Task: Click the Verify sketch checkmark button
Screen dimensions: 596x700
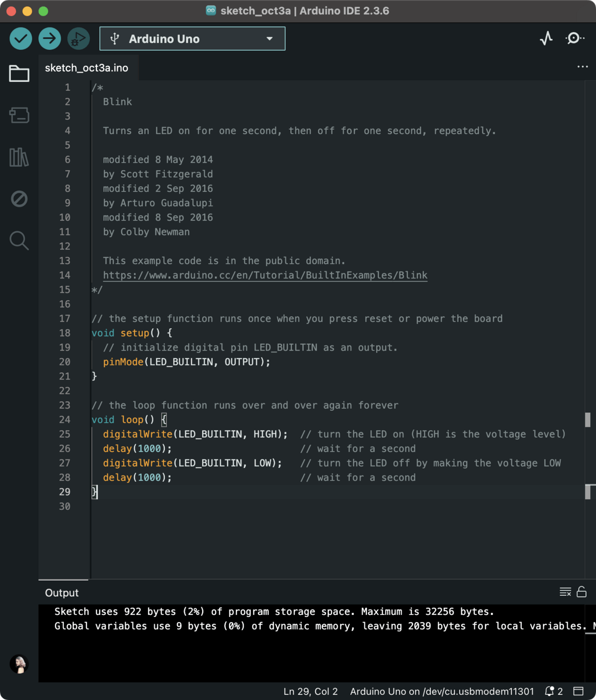Action: 21,38
